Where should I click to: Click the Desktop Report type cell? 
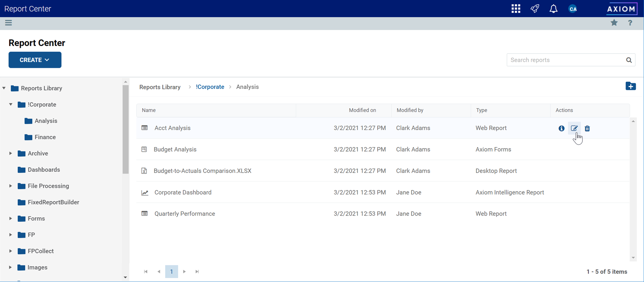point(496,171)
